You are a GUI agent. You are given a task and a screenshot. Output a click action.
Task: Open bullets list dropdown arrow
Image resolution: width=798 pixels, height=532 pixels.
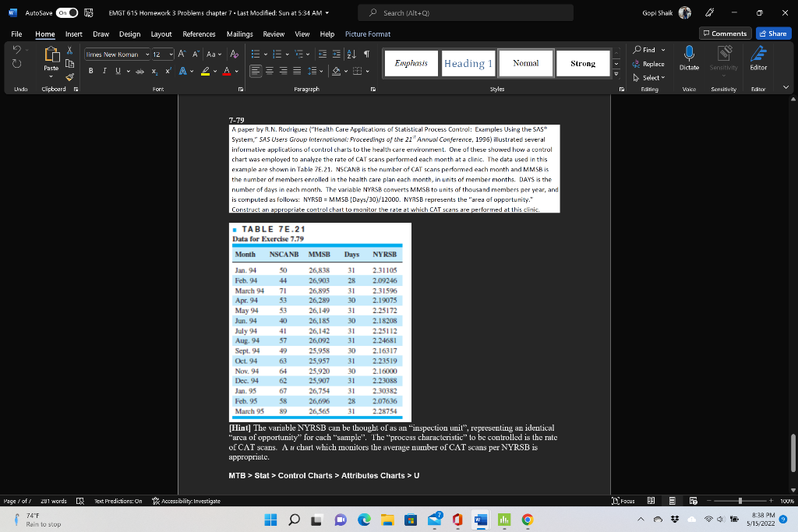[x=266, y=55]
